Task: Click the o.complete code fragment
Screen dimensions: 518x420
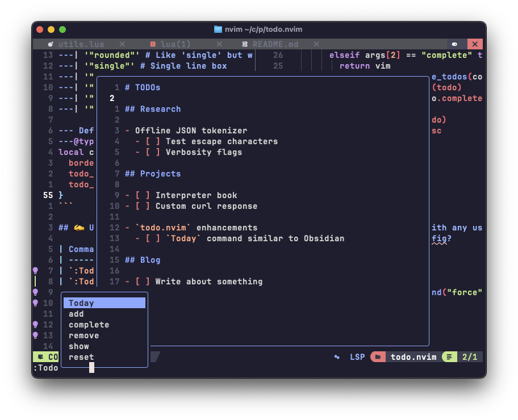Action: point(457,98)
